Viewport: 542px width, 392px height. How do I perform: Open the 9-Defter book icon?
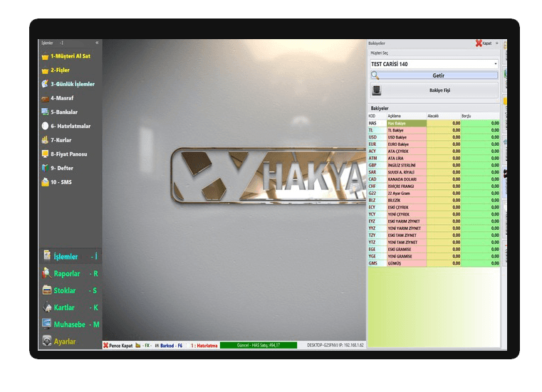pyautogui.click(x=45, y=168)
